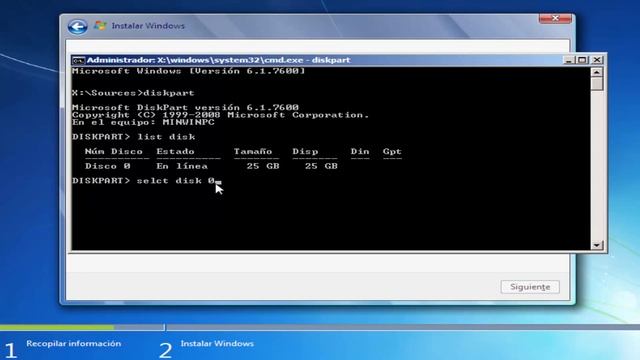Click the green installation progress bar
640x360 pixels.
[x=57, y=327]
